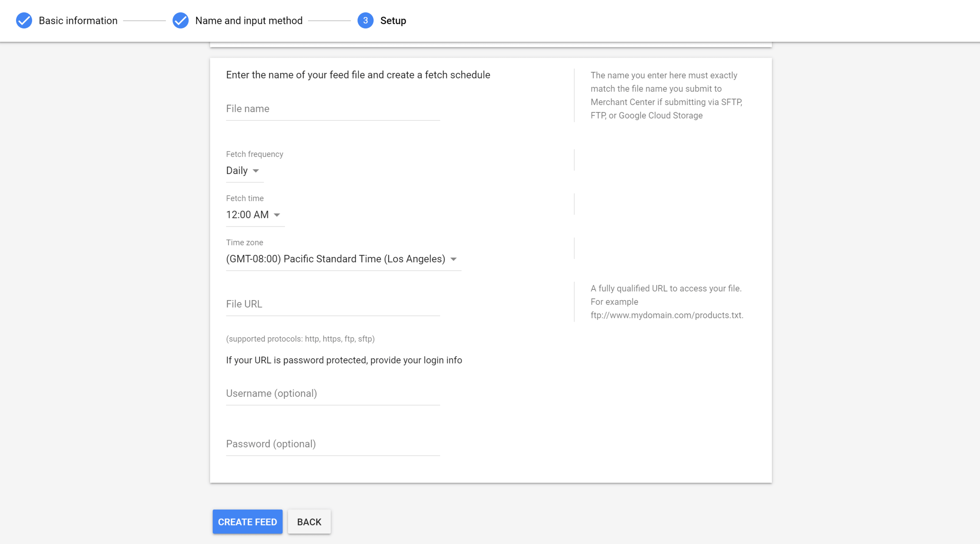Click the Daily frequency dropdown arrow
The height and width of the screenshot is (544, 980).
click(x=256, y=171)
